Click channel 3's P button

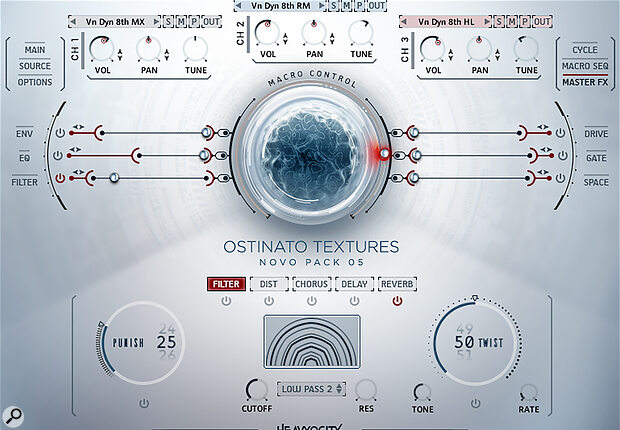point(525,22)
